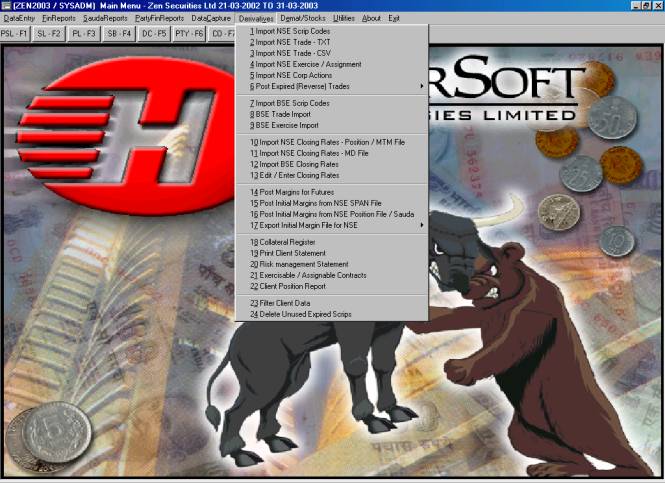The image size is (665, 483).
Task: Open the DC - F5 toolbar shortcut
Action: pos(152,33)
